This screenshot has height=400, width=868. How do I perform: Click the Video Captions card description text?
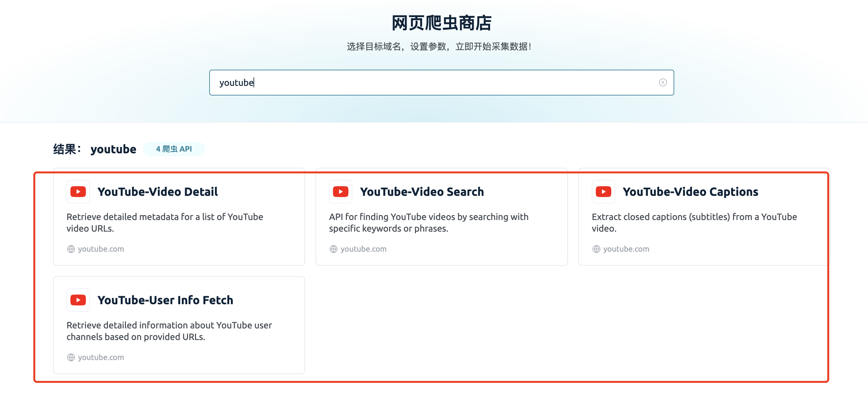point(694,222)
